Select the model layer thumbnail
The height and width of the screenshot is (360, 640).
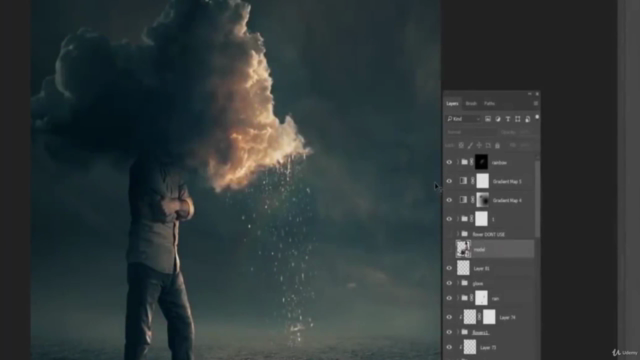463,249
